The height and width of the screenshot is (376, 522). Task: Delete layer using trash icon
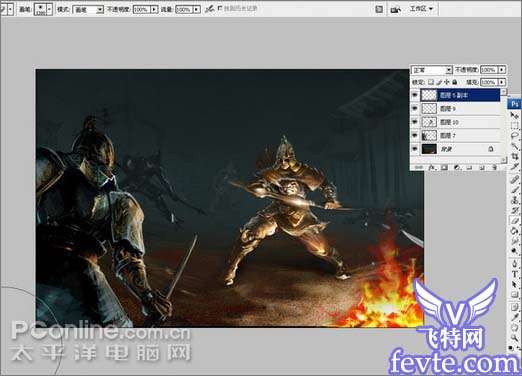(494, 167)
